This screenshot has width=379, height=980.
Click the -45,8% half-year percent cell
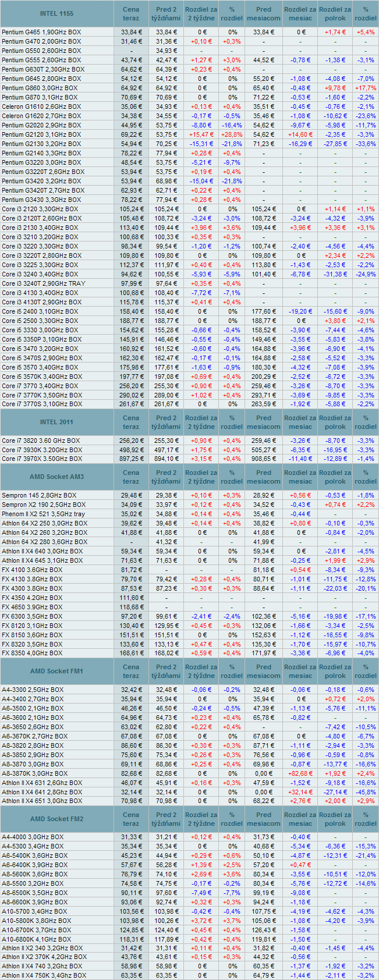point(366,792)
